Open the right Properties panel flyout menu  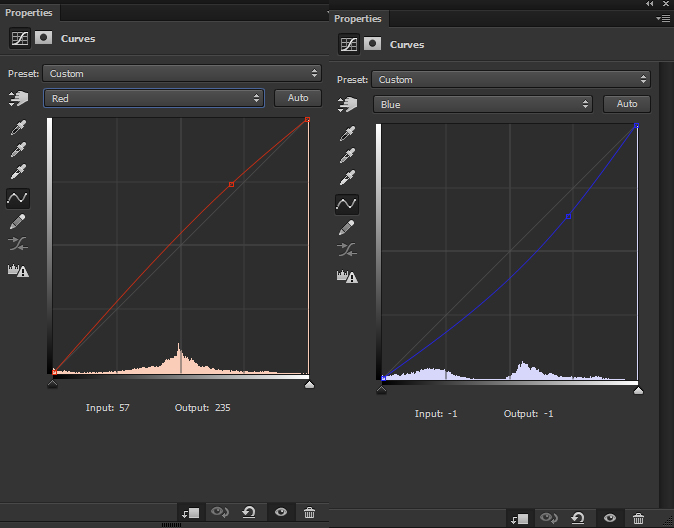coord(662,18)
